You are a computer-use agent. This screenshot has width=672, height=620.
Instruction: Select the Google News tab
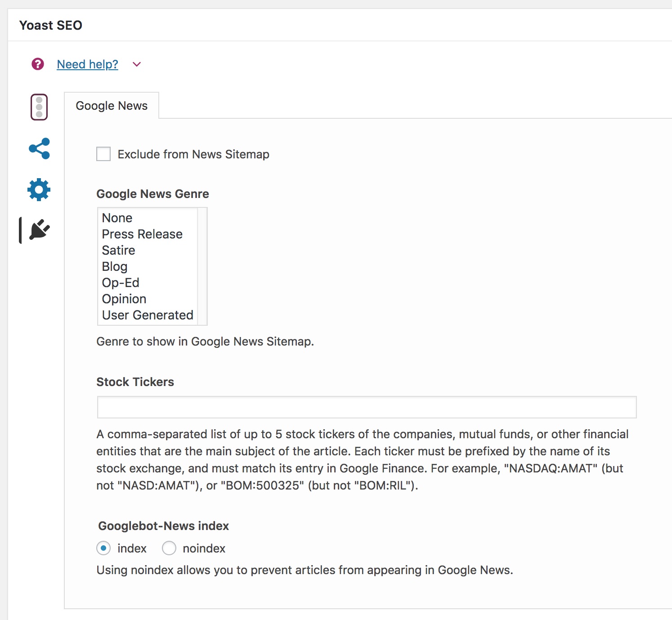(x=112, y=106)
